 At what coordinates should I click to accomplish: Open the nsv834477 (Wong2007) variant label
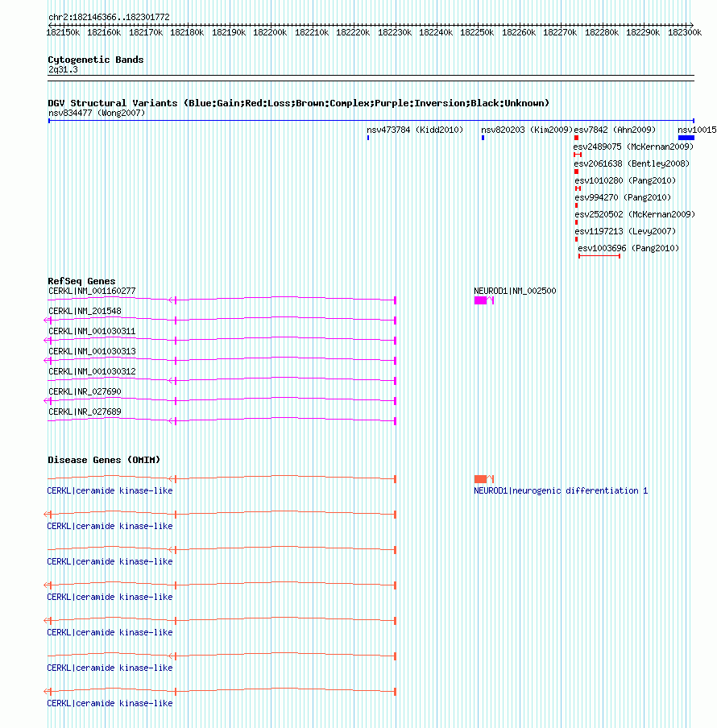point(97,113)
